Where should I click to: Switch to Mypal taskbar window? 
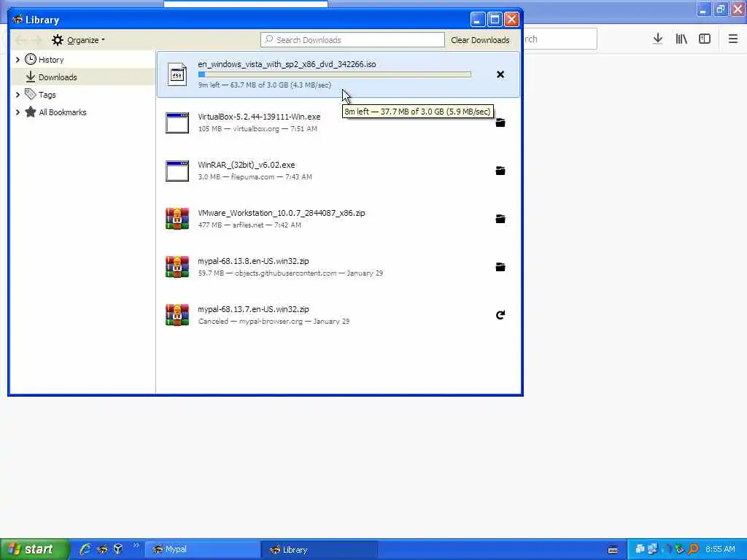(203, 550)
